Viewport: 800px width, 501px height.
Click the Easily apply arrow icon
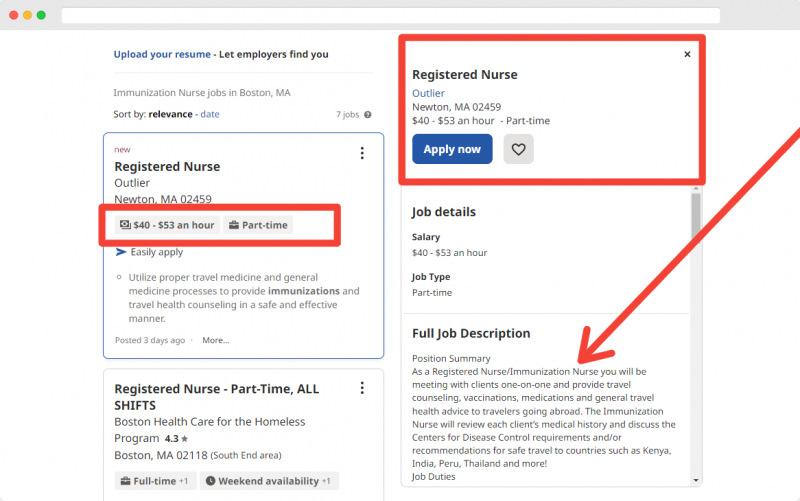pyautogui.click(x=121, y=252)
